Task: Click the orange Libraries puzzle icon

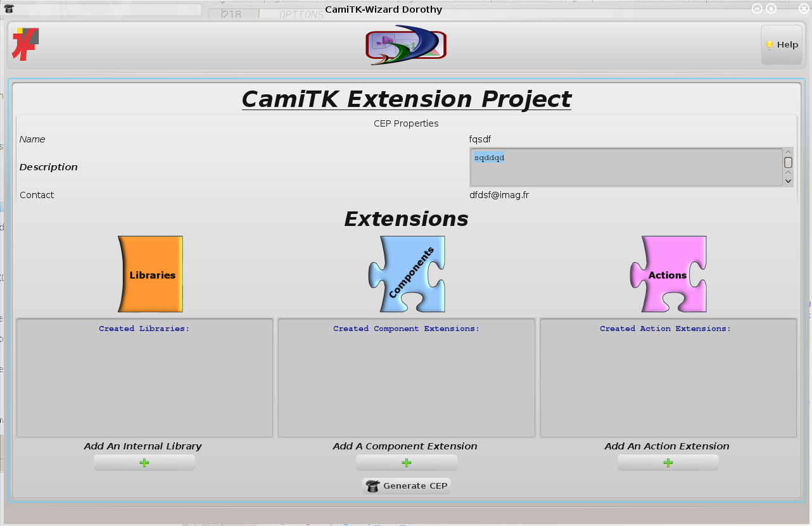Action: [x=151, y=274]
